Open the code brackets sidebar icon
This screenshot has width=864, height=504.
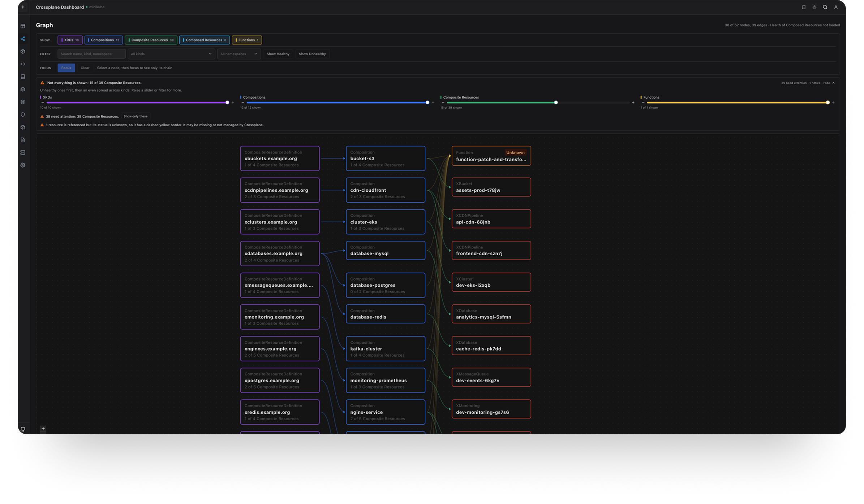coord(23,64)
